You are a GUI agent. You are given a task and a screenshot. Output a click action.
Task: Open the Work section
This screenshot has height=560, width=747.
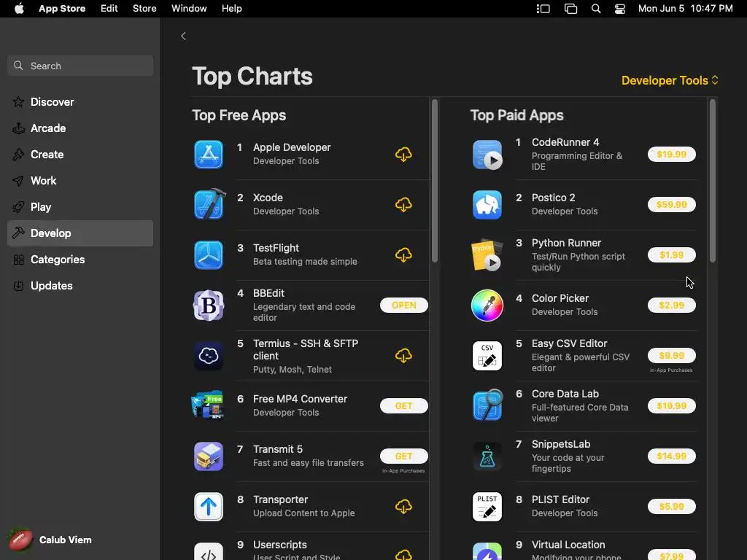pos(80,181)
